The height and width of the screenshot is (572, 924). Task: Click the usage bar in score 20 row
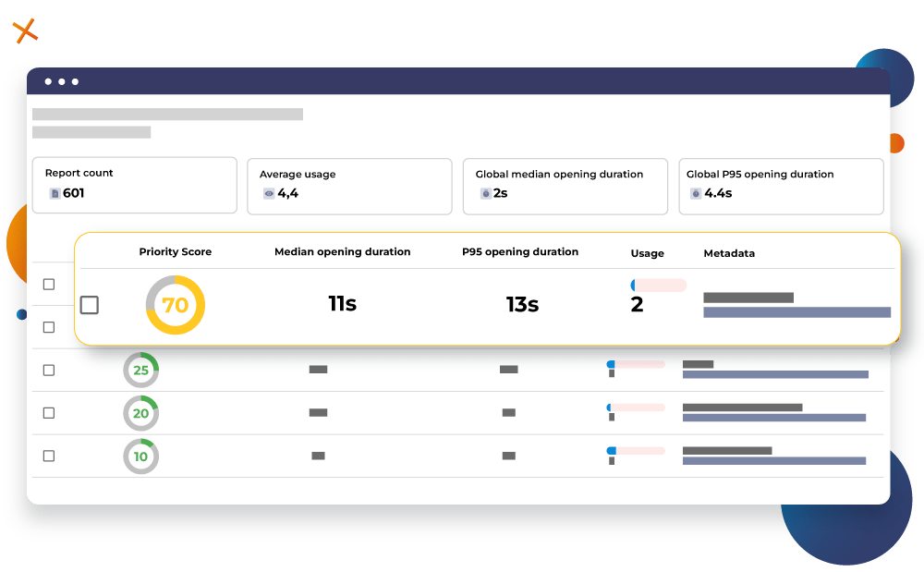click(636, 408)
